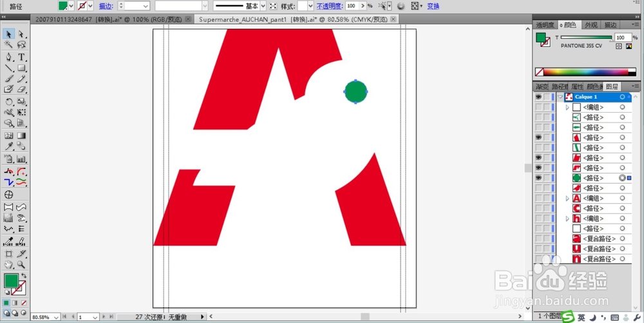Hide the selected green circle <路径> layer
Screen dimensions: 644x323
pyautogui.click(x=538, y=178)
